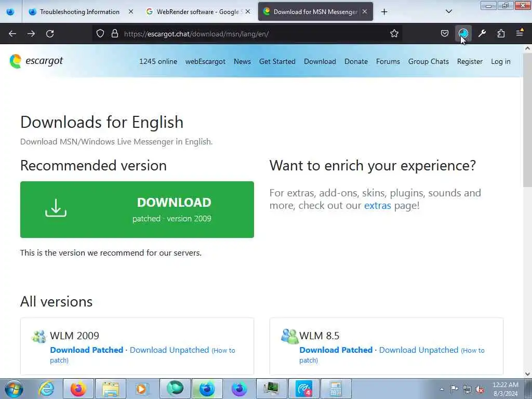Open the News navigation item

point(242,62)
